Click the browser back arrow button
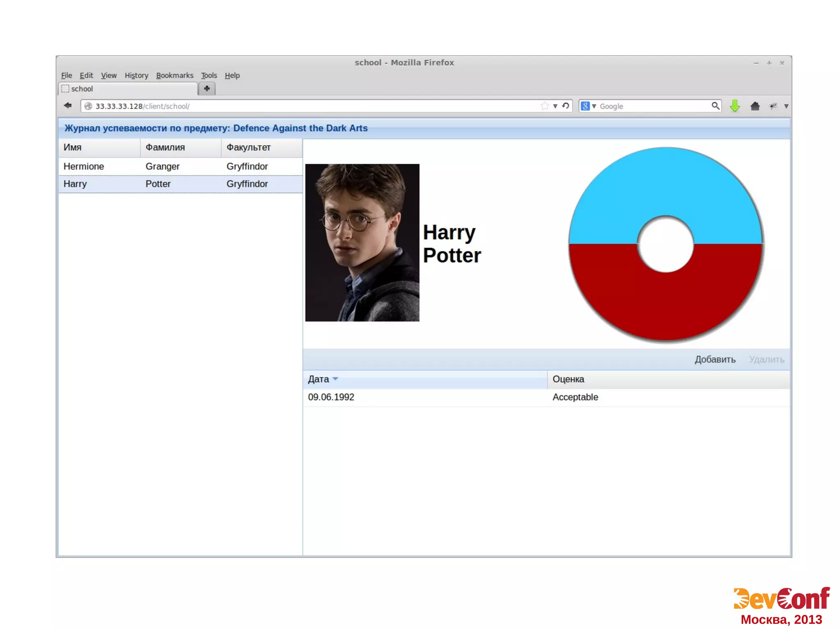 point(68,106)
